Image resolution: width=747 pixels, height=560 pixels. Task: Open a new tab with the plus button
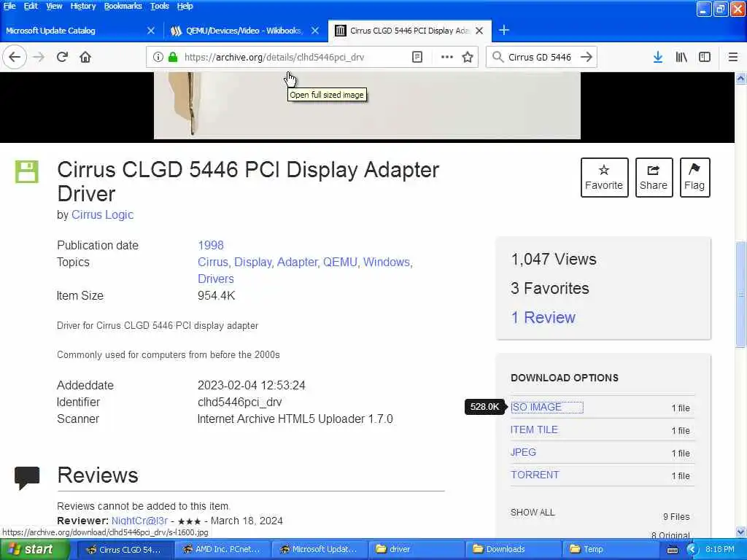click(x=503, y=31)
